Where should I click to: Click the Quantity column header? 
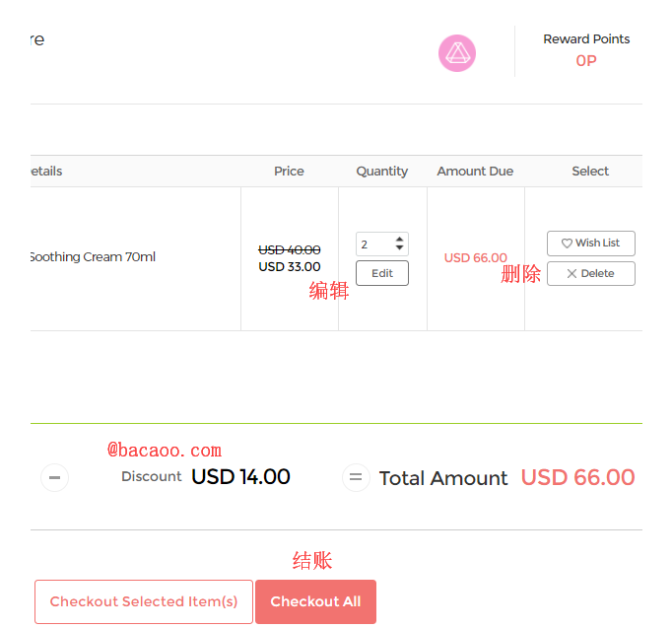381,172
